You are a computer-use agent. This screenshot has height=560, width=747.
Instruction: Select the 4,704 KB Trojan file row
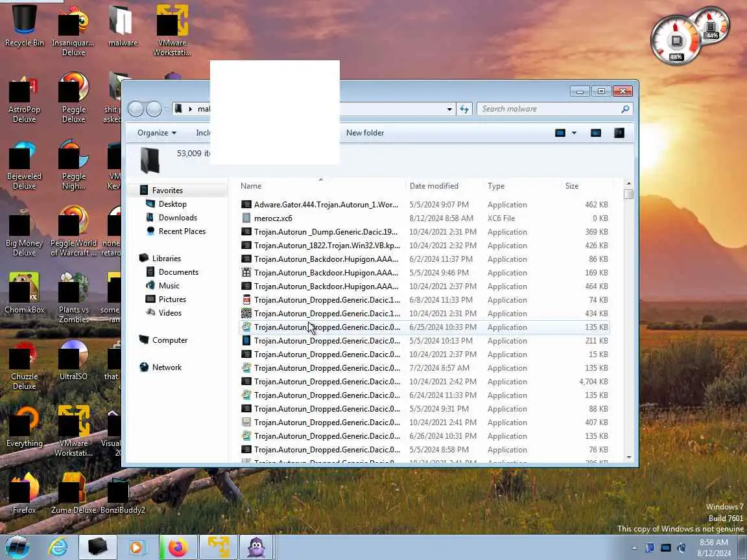coord(424,381)
